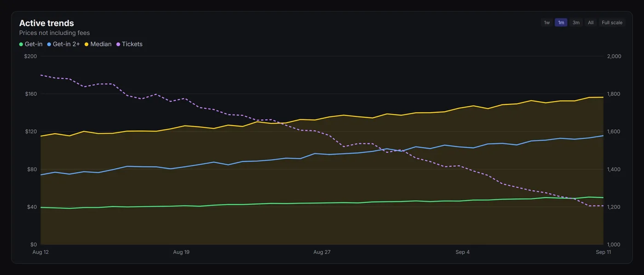Screen dimensions: 644x275
Task: Click the $200 left axis label
Action: (30, 56)
